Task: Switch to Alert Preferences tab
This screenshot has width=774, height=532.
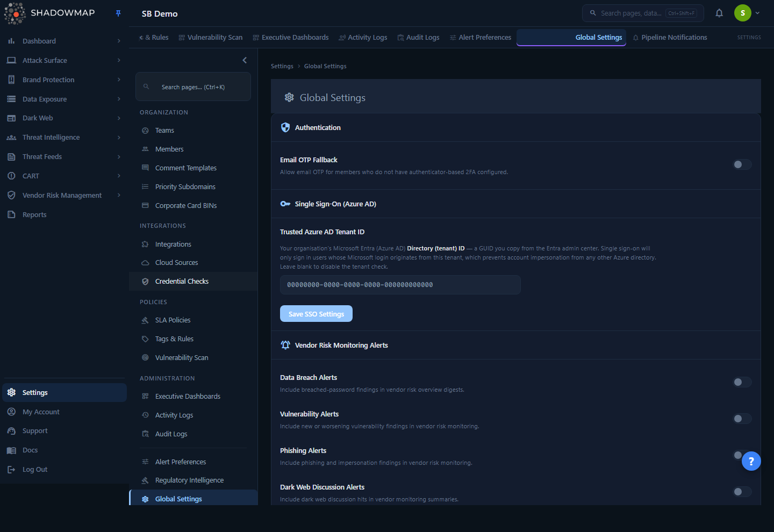Action: (481, 38)
